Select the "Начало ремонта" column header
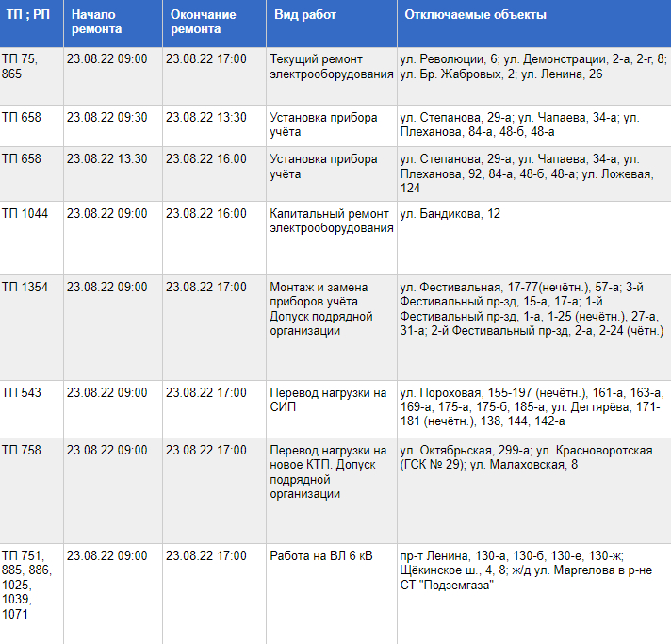671x644 pixels. tap(96, 23)
